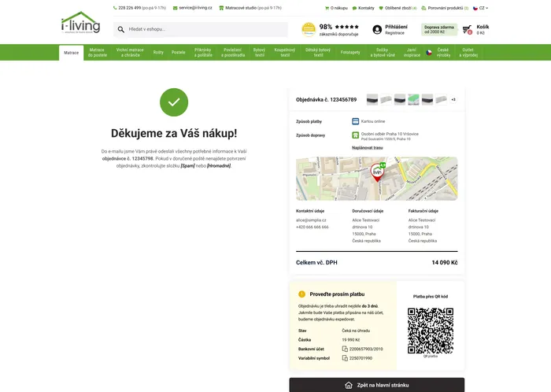
Task: Click the green success checkmark circle
Action: point(174,102)
